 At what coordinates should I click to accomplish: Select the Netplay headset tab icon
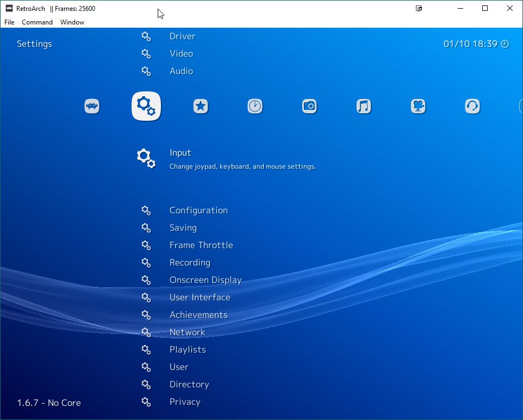pos(472,106)
